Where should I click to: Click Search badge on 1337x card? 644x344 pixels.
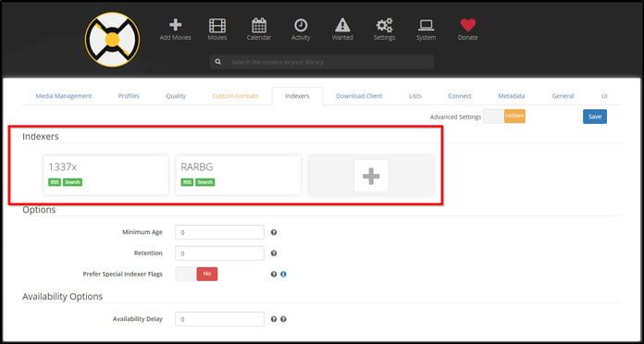(x=73, y=182)
